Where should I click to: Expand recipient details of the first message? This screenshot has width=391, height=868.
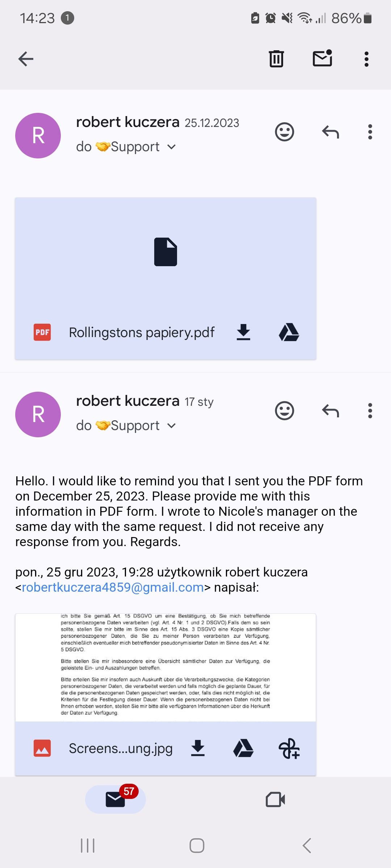(172, 147)
